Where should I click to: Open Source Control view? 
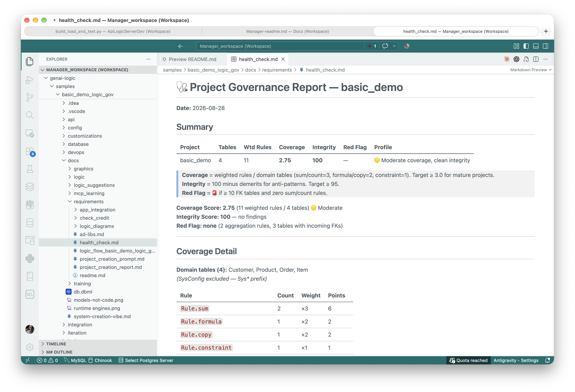(30, 97)
